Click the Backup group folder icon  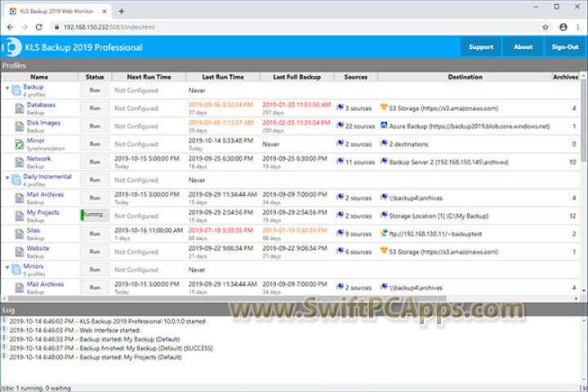[16, 91]
